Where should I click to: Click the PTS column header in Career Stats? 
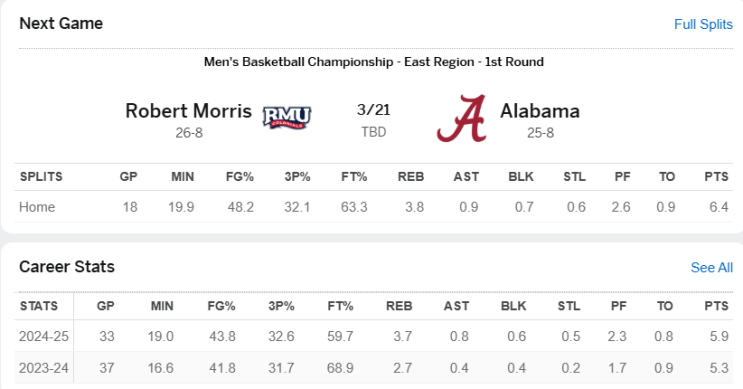[716, 306]
